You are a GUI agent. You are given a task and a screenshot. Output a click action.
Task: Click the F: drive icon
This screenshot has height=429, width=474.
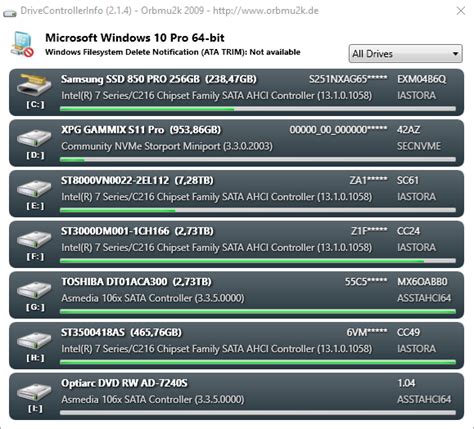click(x=34, y=240)
